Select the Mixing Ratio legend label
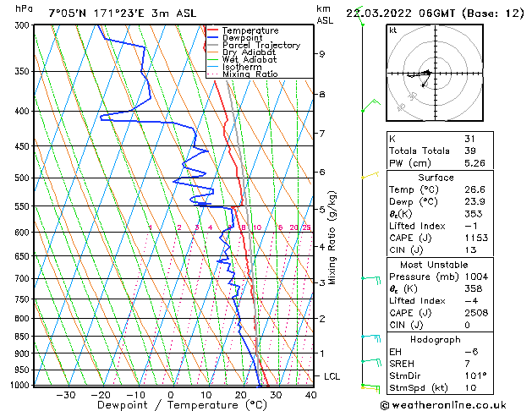The height and width of the screenshot is (411, 532). pyautogui.click(x=250, y=74)
